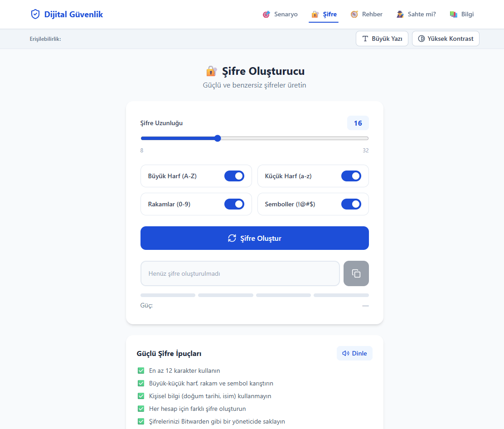Click the Sahte mi? detective icon

[x=400, y=14]
